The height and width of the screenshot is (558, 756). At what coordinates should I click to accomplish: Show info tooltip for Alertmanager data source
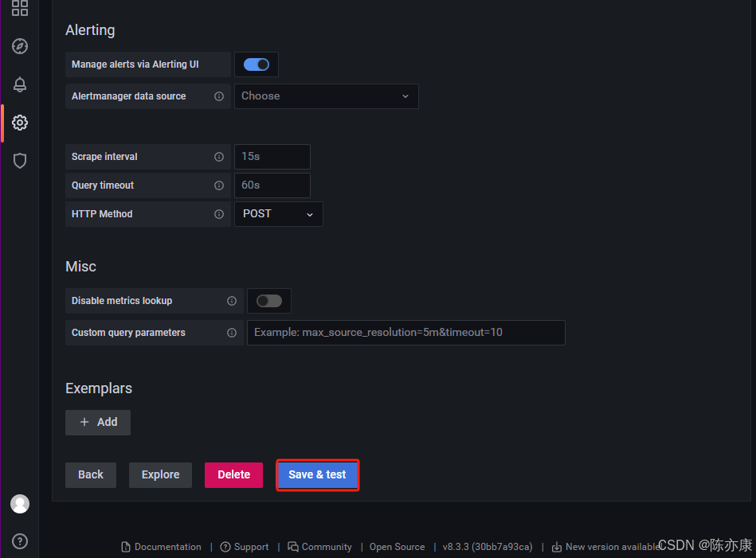point(219,96)
